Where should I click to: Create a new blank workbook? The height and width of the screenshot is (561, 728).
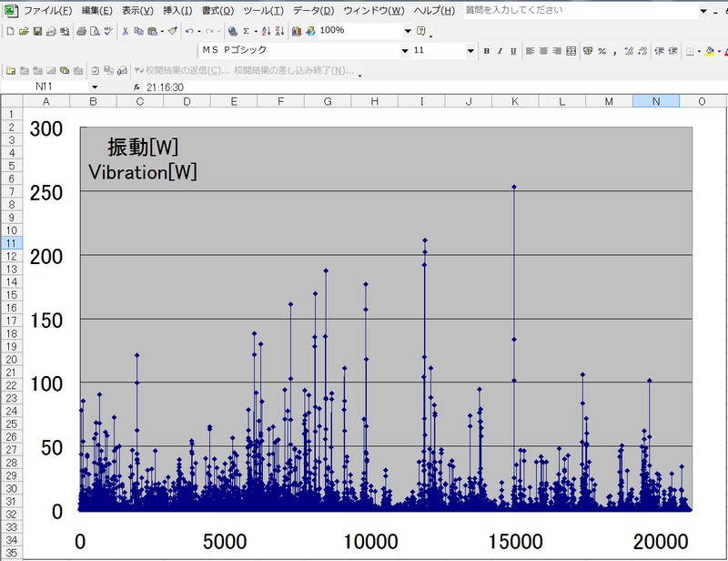click(x=10, y=31)
